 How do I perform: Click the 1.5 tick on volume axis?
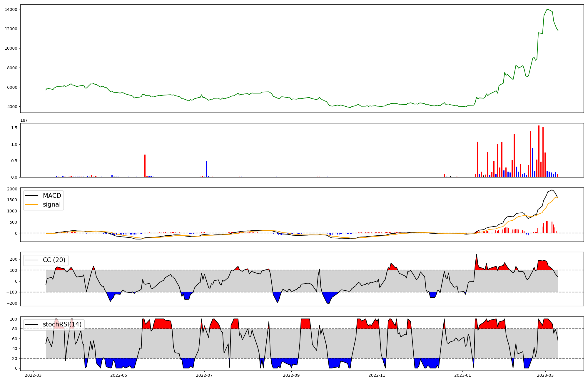click(14, 128)
